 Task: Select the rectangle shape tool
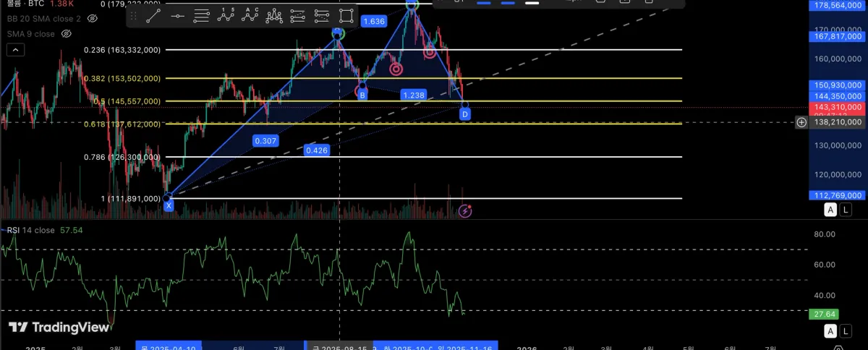346,14
